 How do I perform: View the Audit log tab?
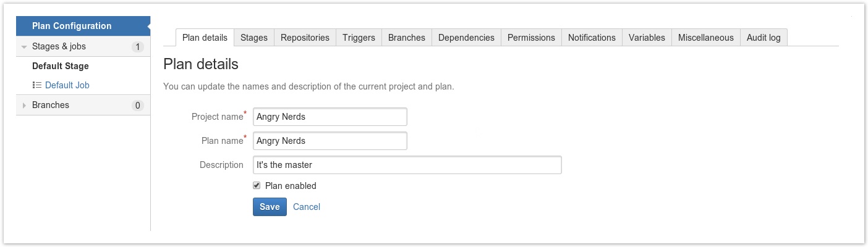[764, 38]
